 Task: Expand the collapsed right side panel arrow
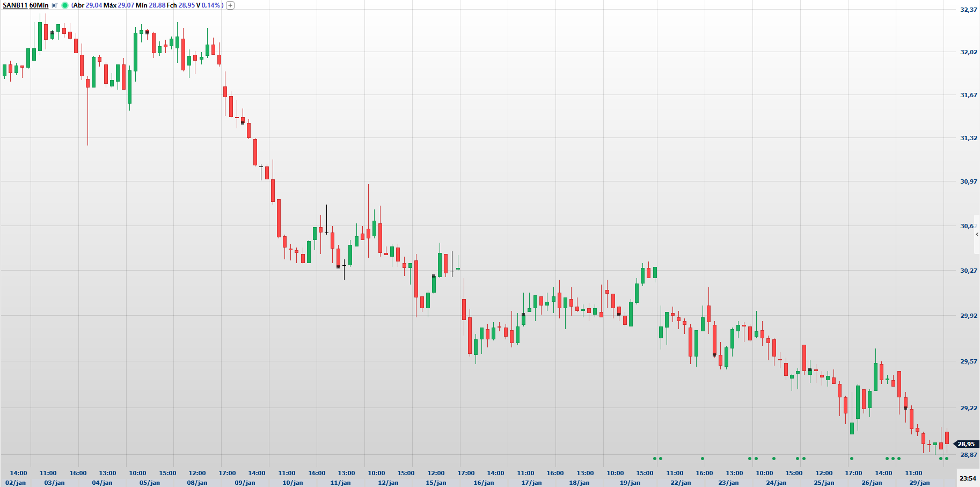(x=977, y=235)
